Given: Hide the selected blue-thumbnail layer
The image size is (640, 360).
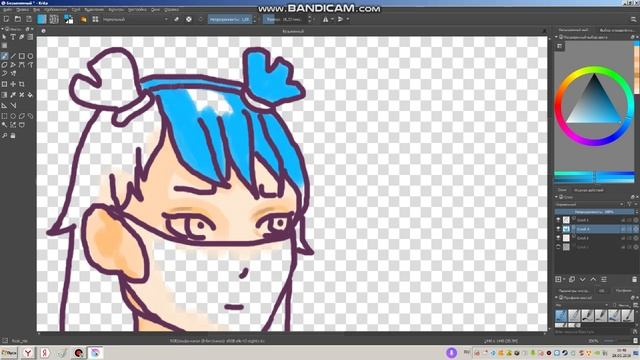Looking at the screenshot, I should pos(558,229).
